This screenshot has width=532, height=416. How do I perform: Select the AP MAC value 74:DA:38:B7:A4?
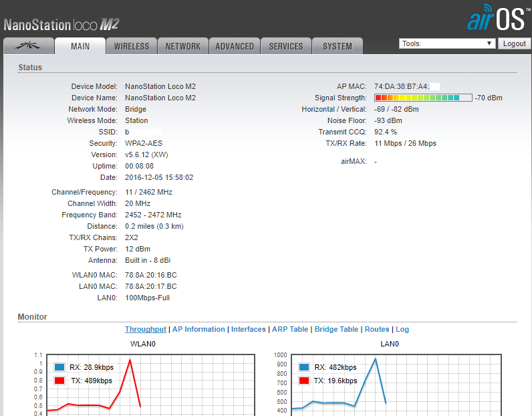(402, 86)
